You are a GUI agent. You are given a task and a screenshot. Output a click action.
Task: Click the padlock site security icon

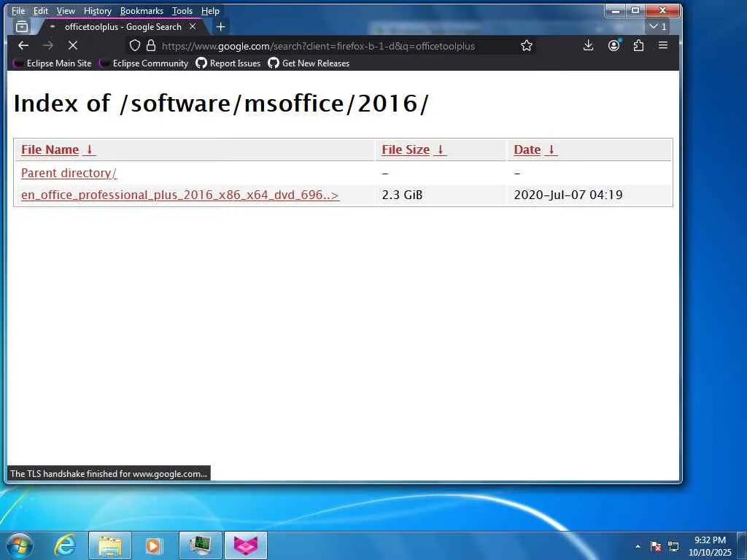tap(151, 46)
